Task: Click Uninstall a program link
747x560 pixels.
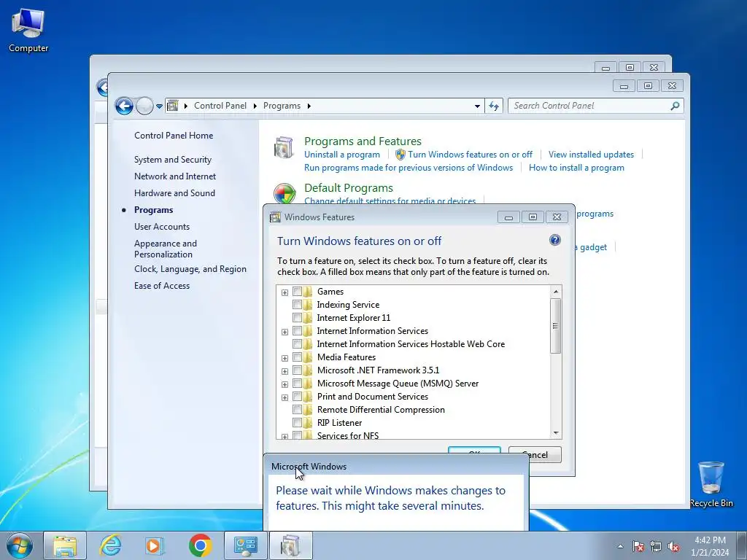Action: (x=341, y=155)
